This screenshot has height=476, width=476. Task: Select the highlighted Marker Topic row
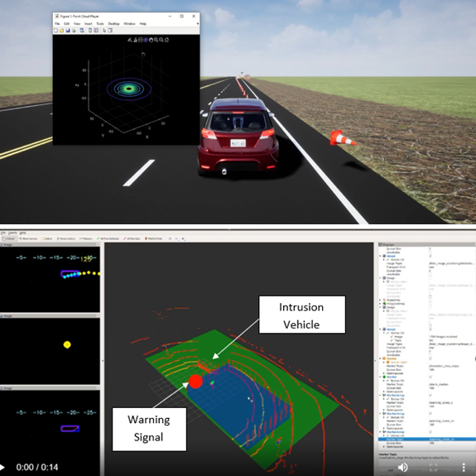tap(427, 440)
